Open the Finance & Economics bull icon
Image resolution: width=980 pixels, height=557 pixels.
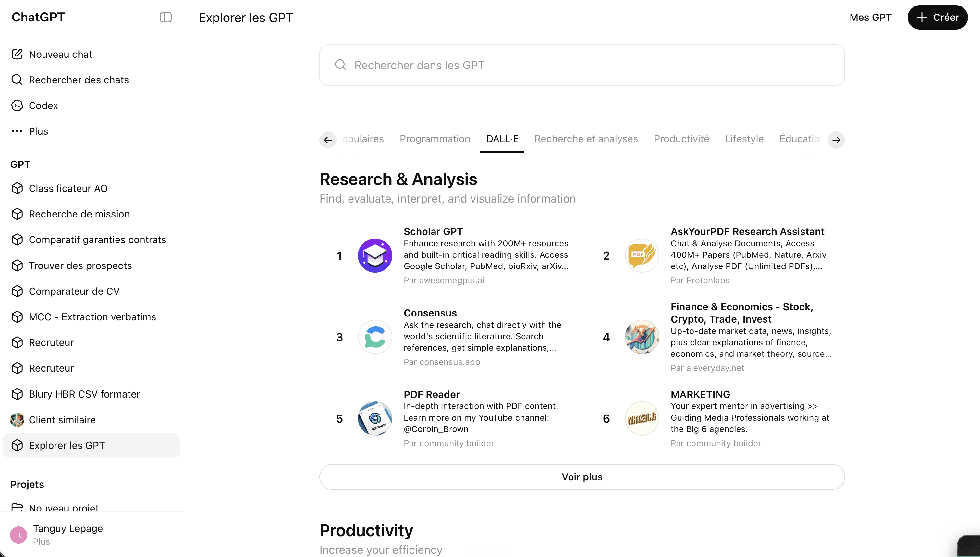[642, 337]
